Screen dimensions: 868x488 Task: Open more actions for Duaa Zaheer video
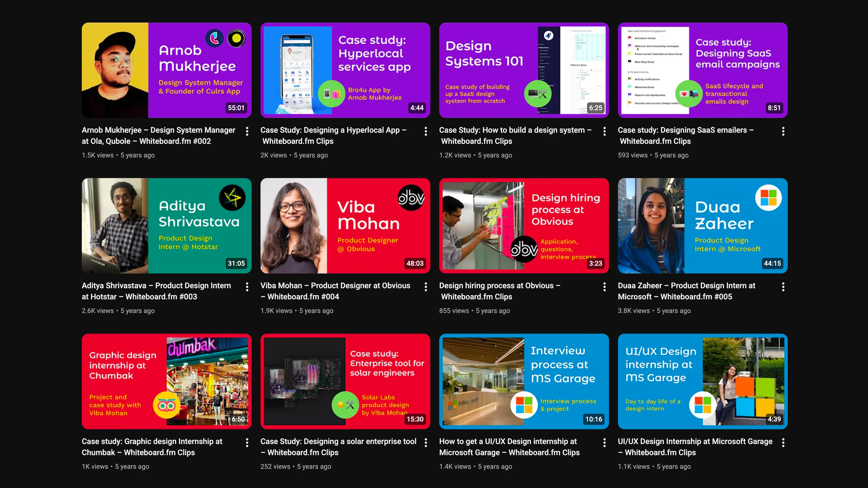pos(783,287)
